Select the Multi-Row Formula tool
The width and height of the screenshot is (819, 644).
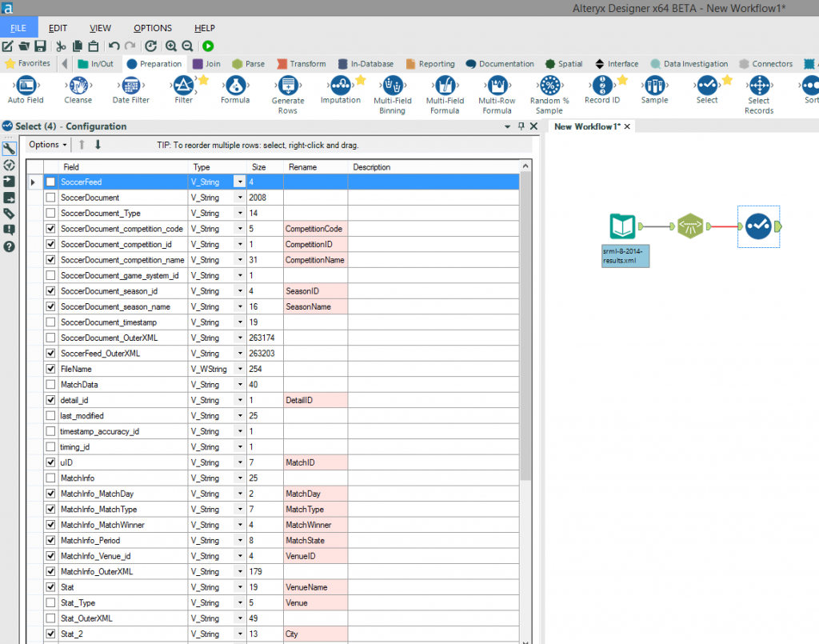pyautogui.click(x=497, y=94)
